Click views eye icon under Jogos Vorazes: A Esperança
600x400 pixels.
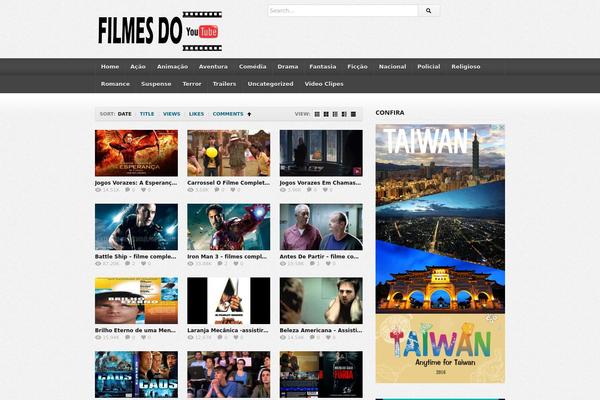click(x=98, y=190)
